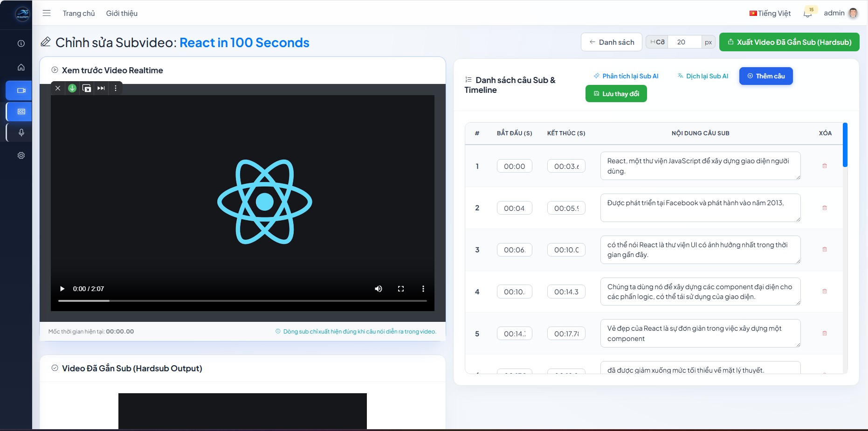Click the start time 00:06 of row 3
The width and height of the screenshot is (868, 431).
515,250
